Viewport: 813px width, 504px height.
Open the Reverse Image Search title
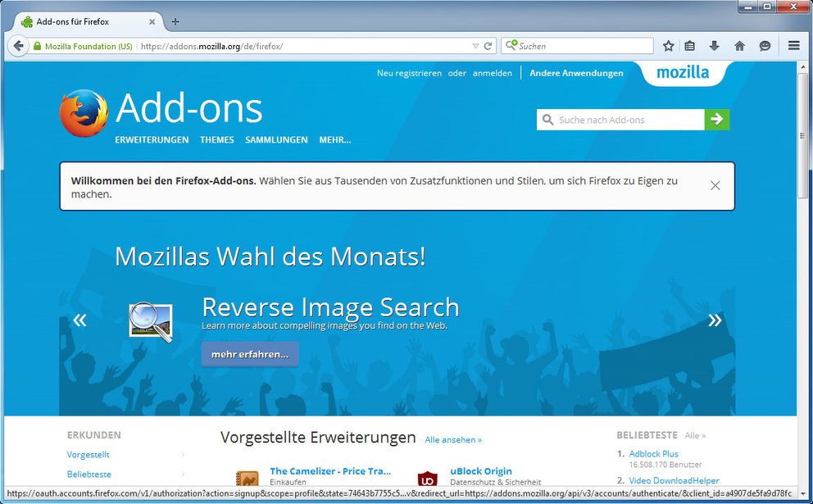tap(330, 307)
